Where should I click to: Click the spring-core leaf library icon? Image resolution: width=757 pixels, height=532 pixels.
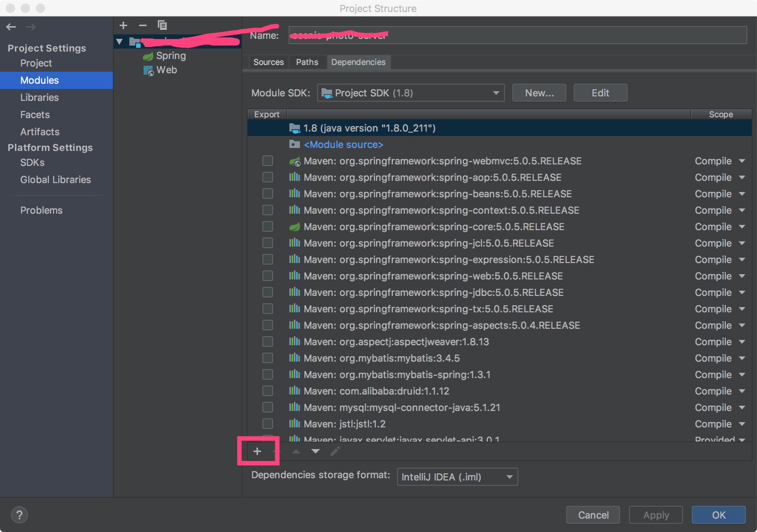[x=295, y=227]
